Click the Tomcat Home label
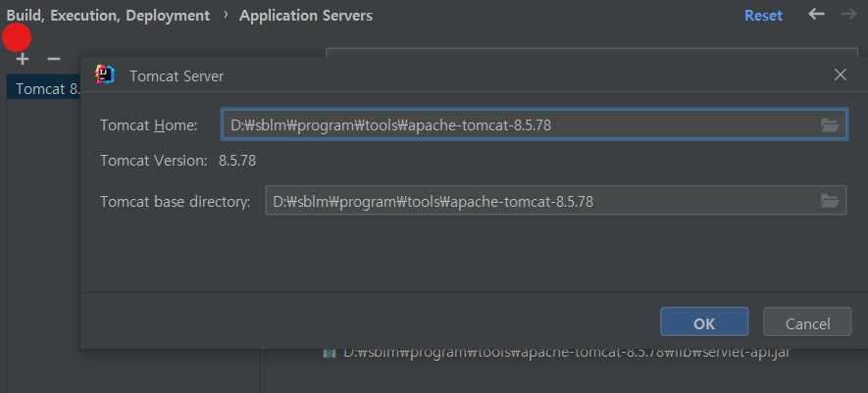The width and height of the screenshot is (868, 393). click(149, 125)
